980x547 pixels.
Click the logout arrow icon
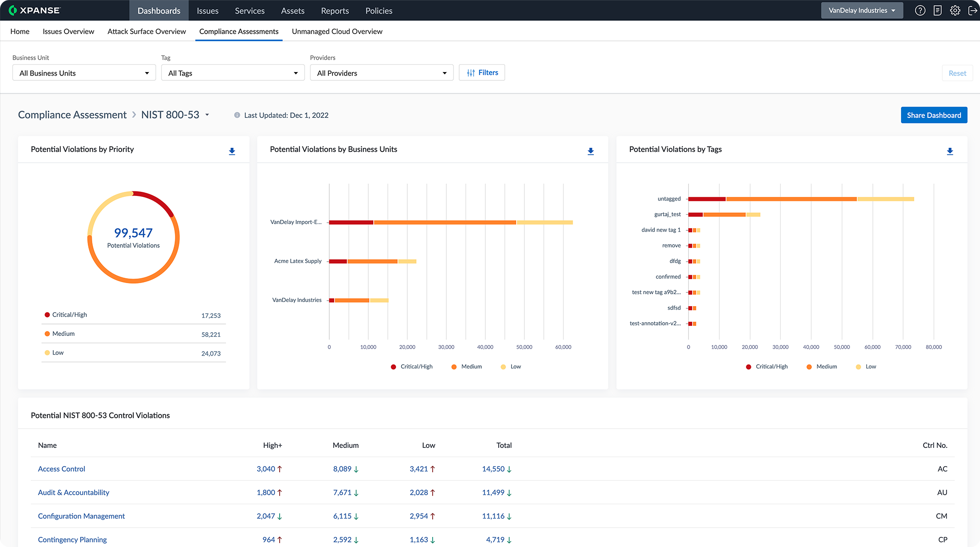pos(972,11)
